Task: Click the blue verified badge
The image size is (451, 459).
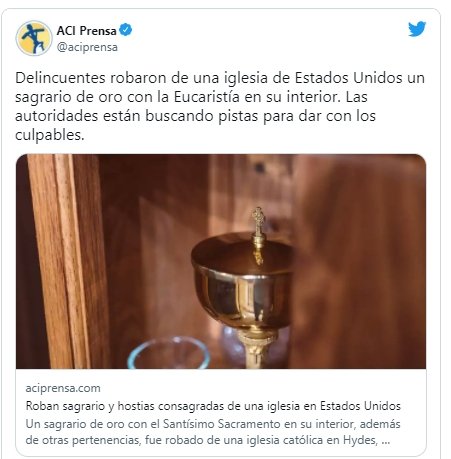Action: [126, 30]
